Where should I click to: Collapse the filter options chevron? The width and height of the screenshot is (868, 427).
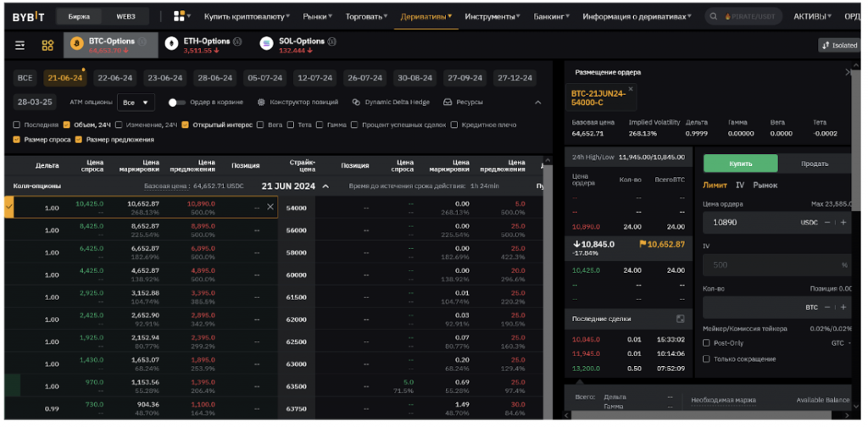click(x=537, y=103)
